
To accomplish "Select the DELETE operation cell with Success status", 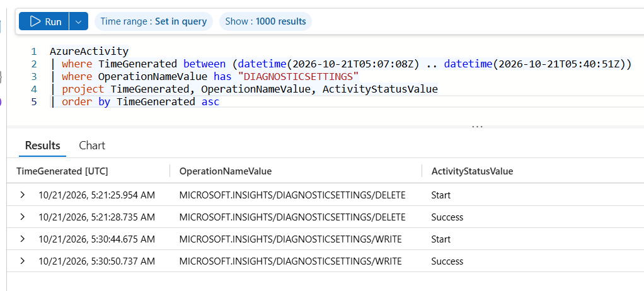I will click(292, 217).
